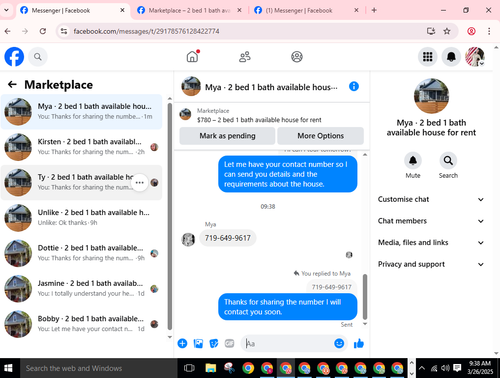Viewport: 500px width, 378px height.
Task: Open the tab search dropdown arrow
Action: [x=6, y=10]
